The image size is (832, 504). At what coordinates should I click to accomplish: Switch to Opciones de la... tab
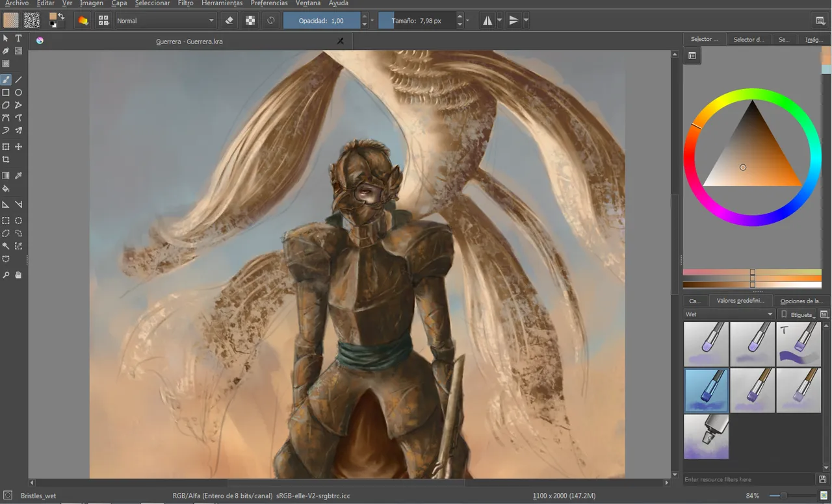coord(801,301)
